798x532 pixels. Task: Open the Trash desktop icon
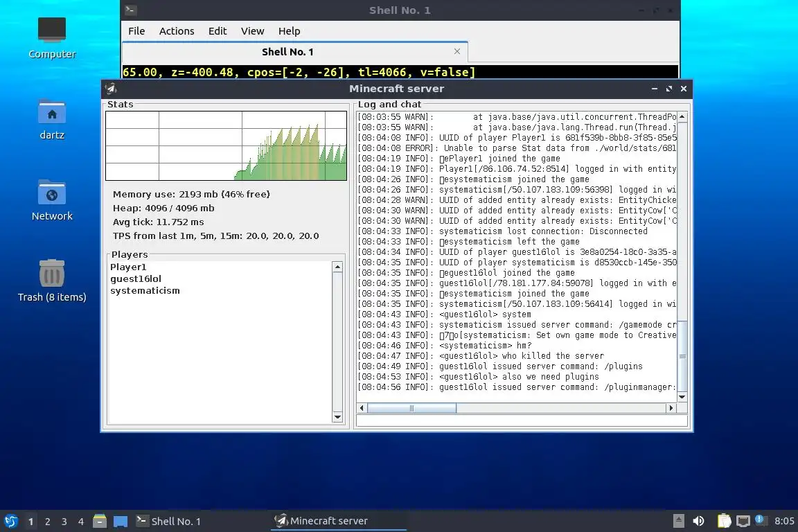pos(52,281)
